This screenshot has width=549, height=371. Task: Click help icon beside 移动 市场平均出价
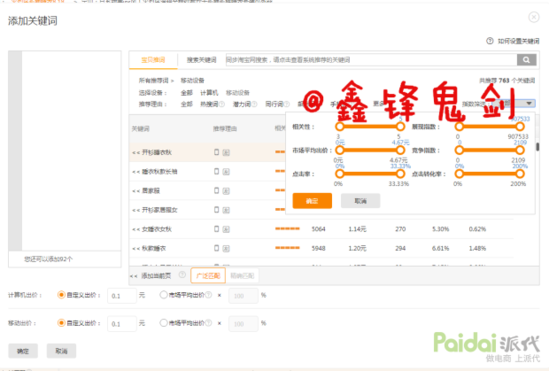point(208,323)
